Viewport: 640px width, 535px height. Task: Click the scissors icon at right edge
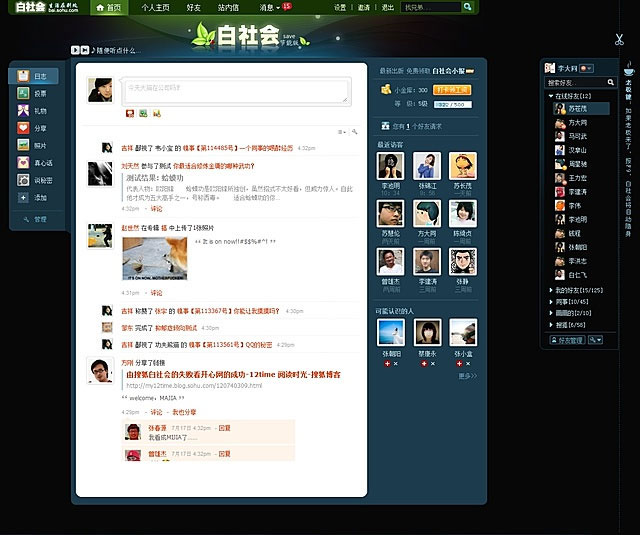[x=619, y=40]
